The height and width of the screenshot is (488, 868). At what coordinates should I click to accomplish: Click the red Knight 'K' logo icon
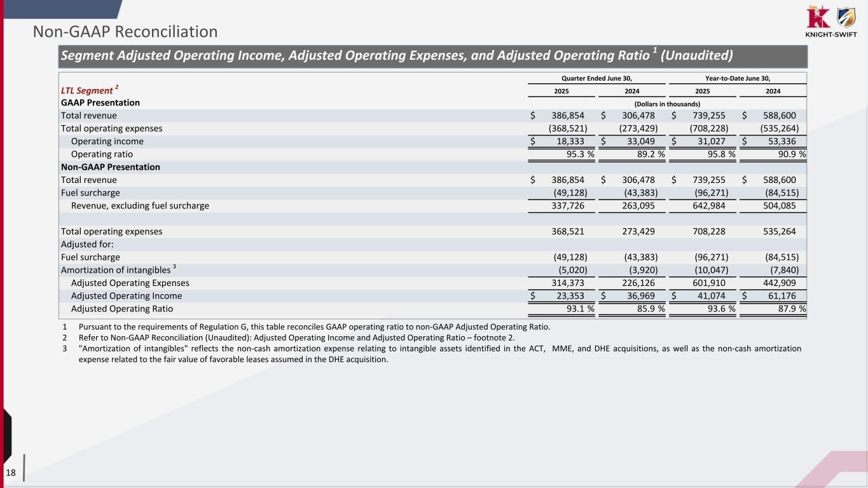pyautogui.click(x=817, y=17)
